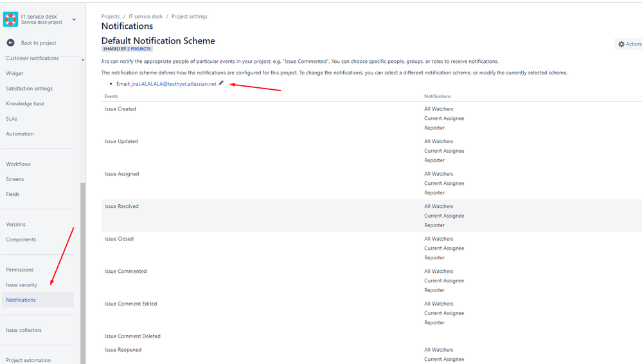Click the Back to project text link
Screen dimensions: 642x364
coord(39,43)
